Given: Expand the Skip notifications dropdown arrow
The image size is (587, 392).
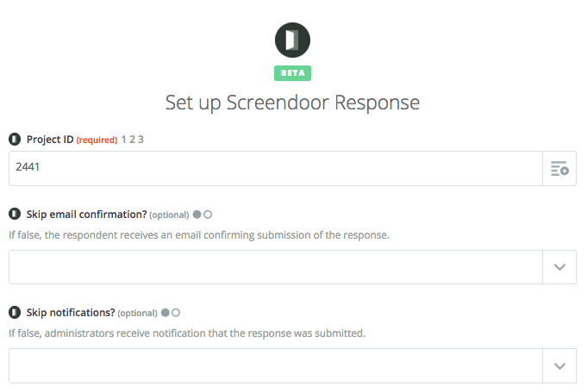Looking at the screenshot, I should coord(559,366).
